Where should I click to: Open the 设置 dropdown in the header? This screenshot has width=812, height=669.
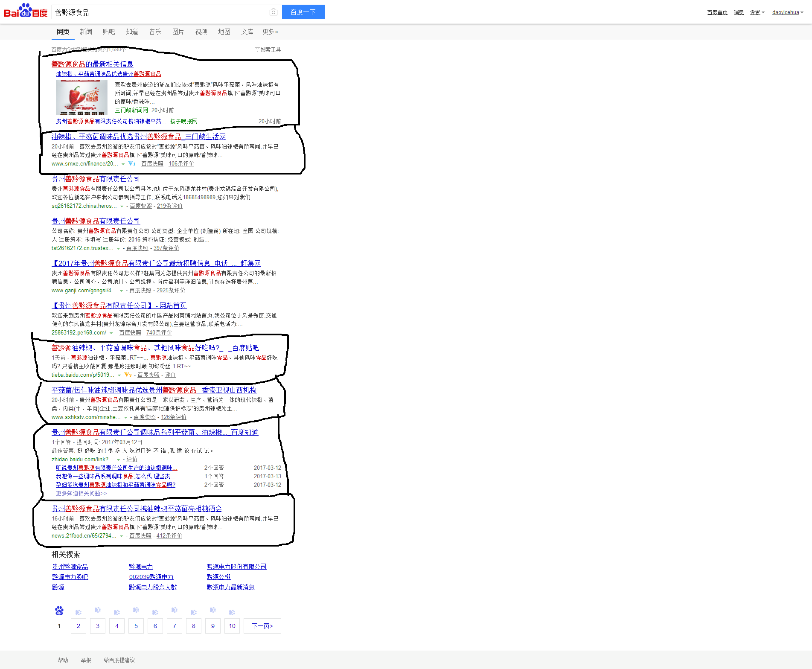pos(757,12)
